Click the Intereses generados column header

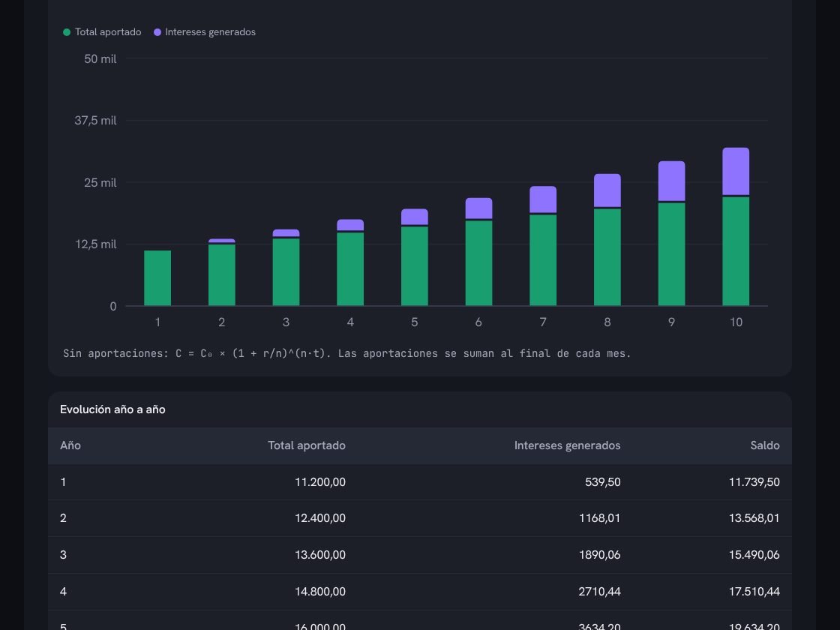(567, 445)
